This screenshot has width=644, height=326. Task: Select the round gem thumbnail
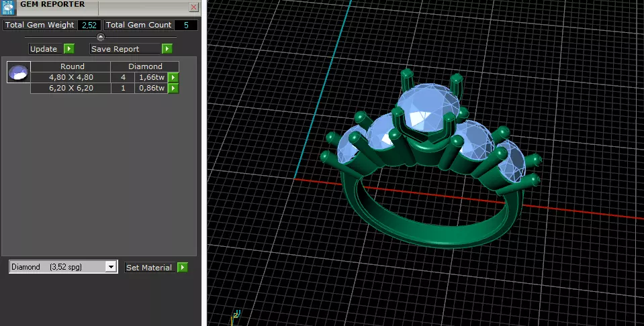point(19,72)
